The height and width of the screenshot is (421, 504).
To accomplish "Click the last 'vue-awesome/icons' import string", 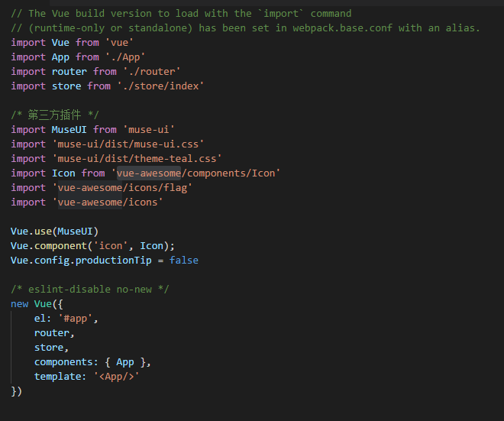I will (108, 202).
